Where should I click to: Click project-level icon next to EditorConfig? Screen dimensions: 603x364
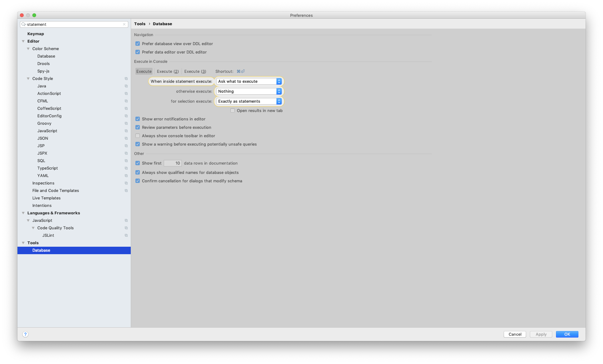126,116
